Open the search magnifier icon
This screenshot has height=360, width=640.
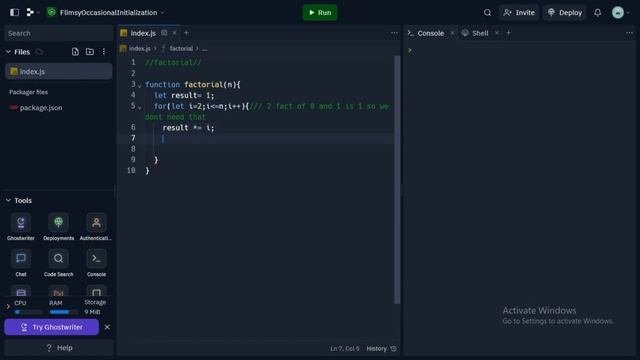pyautogui.click(x=487, y=12)
